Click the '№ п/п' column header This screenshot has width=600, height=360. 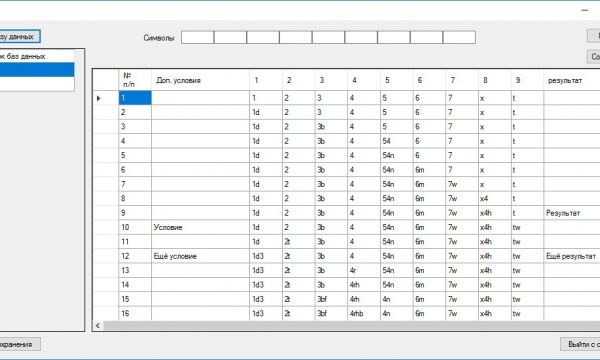click(x=135, y=80)
